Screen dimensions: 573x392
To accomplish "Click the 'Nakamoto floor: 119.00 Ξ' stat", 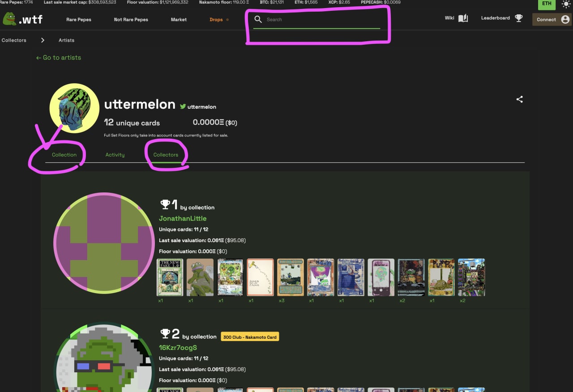I will pos(224,2).
